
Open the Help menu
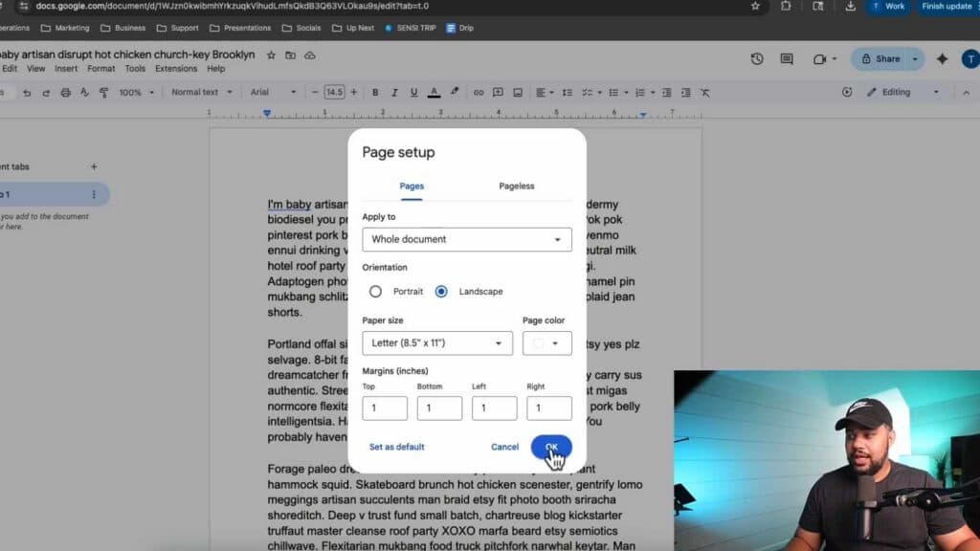tap(215, 69)
